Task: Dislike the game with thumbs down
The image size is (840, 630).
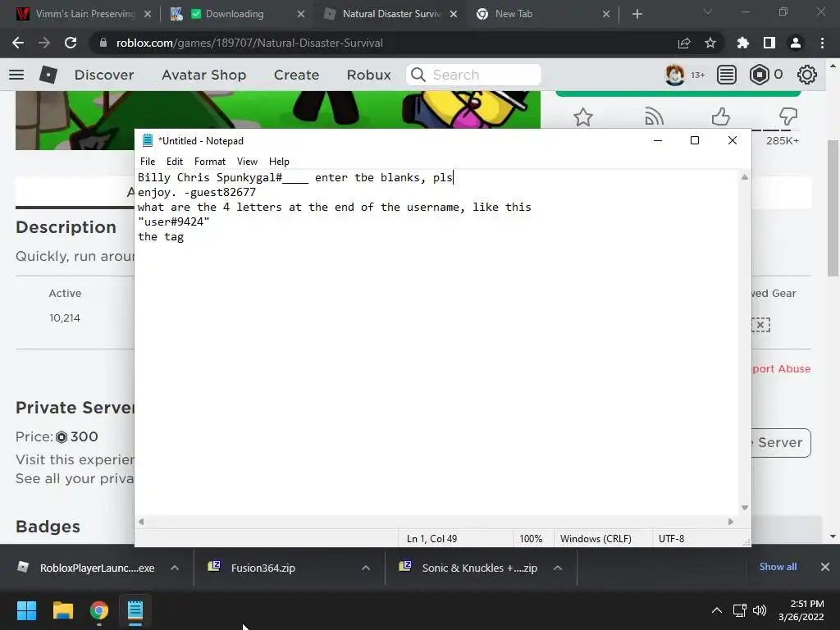Action: click(788, 116)
